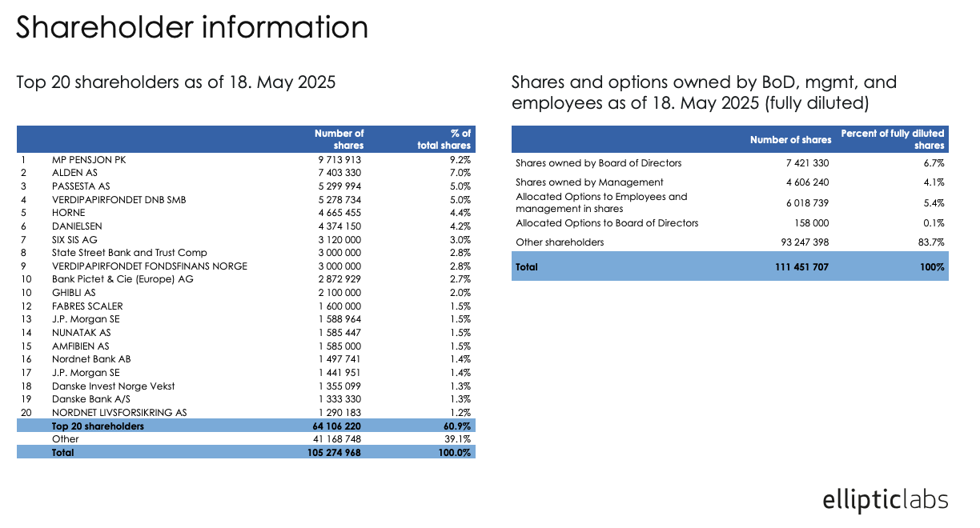Select 'Bank Pictet & Cie (Europe) AG'
Viewport: 980px width, 528px height.
tap(122, 279)
